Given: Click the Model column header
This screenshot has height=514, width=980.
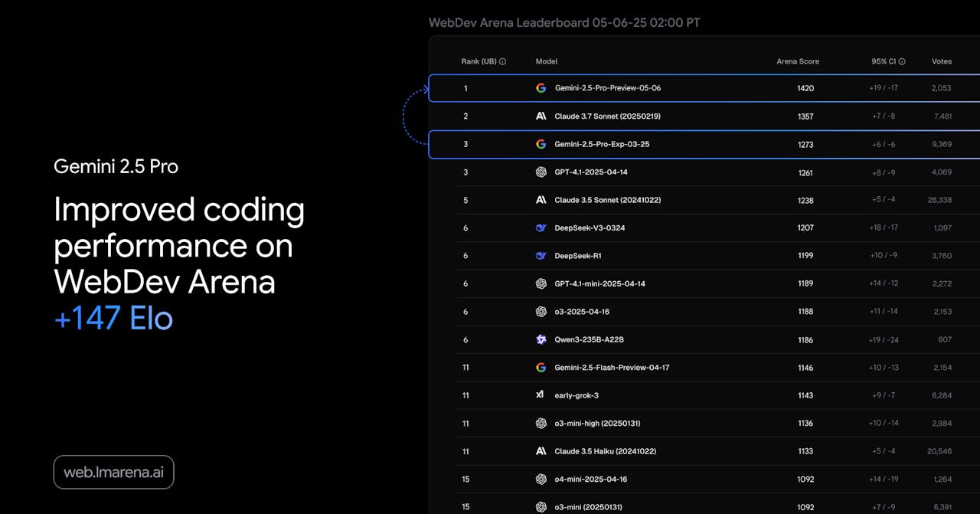Looking at the screenshot, I should pos(547,61).
